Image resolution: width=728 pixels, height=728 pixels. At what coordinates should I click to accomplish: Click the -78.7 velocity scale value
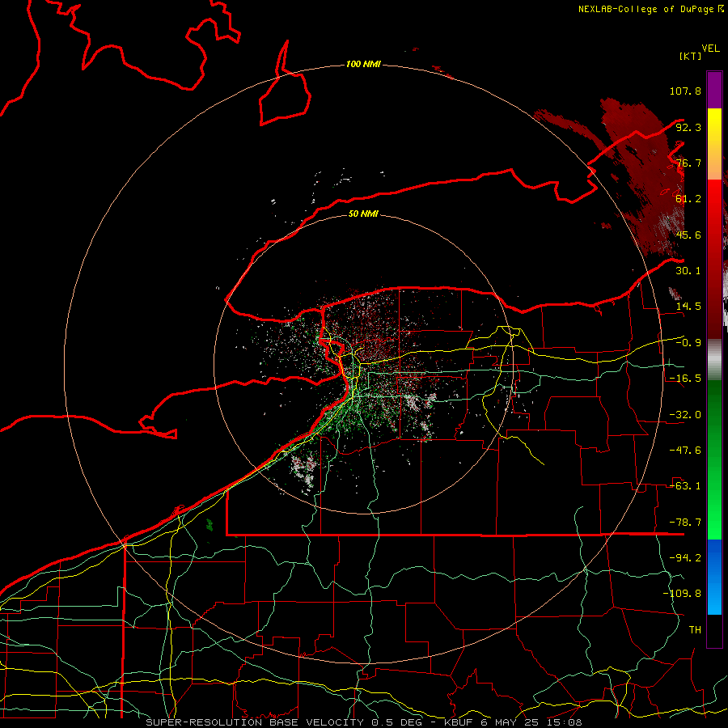click(685, 523)
